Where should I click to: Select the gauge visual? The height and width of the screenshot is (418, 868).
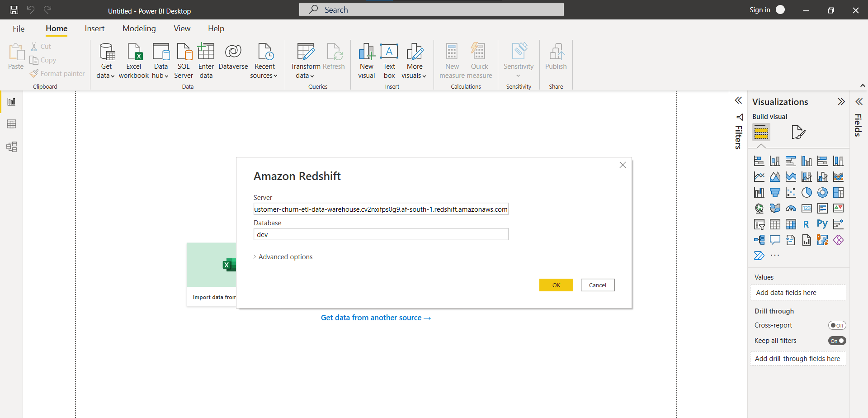click(791, 209)
